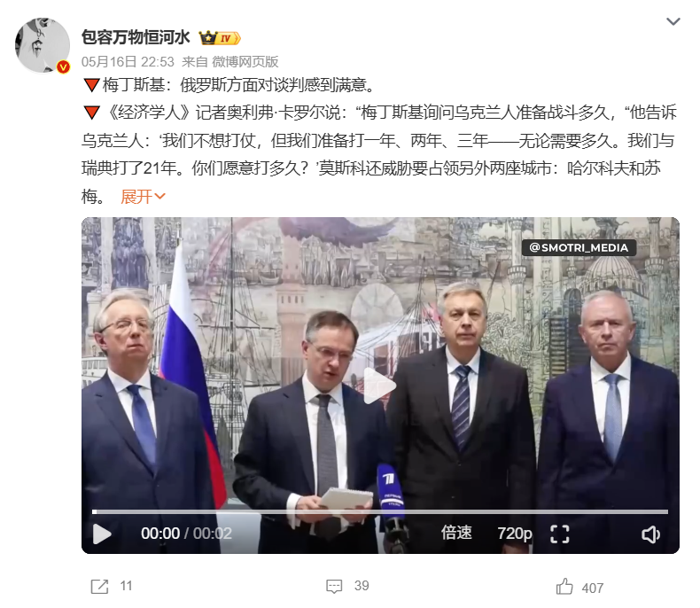Click the 407 likes count

pos(593,588)
